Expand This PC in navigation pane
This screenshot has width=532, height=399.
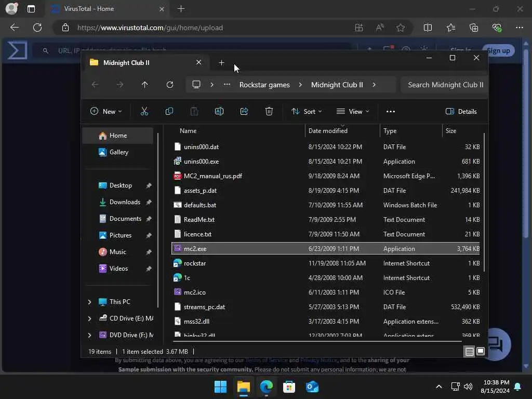tap(89, 302)
